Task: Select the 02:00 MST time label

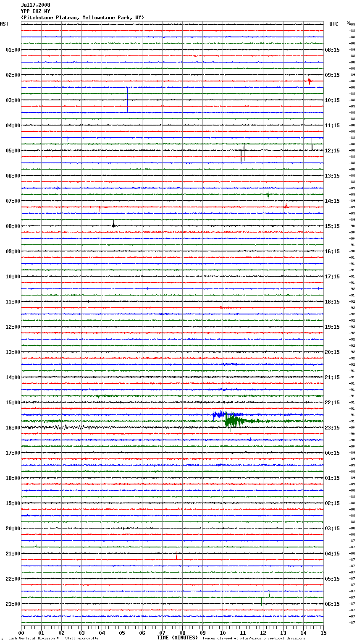Action: click(13, 75)
